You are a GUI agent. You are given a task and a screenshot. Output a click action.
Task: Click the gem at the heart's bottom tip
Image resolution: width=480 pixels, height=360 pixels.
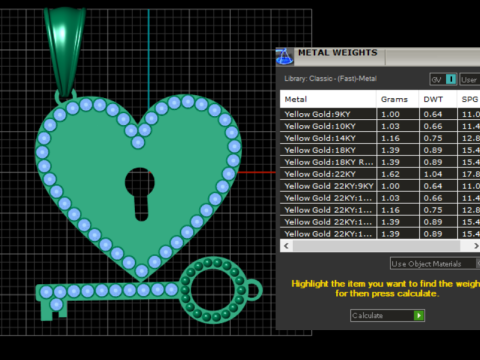click(x=142, y=271)
